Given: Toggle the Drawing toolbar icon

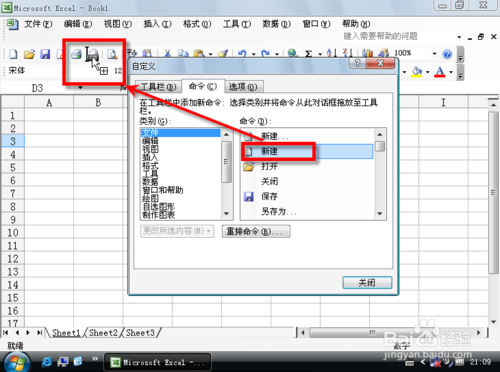Looking at the screenshot, I should (383, 53).
